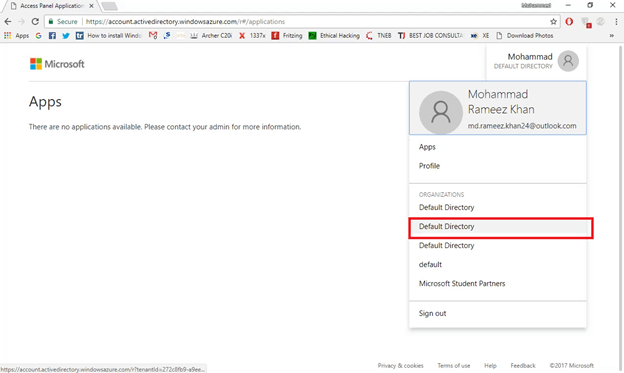
Task: Choose Apps in the account menu
Action: tap(427, 147)
